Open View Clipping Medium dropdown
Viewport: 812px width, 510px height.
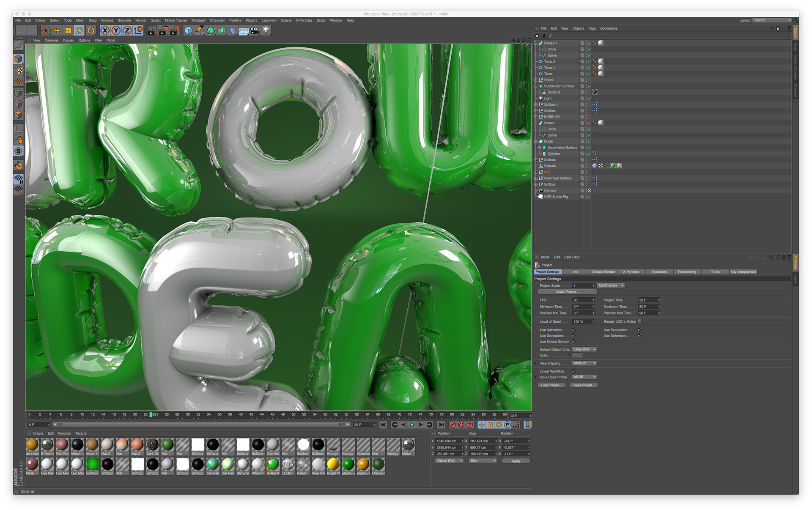pyautogui.click(x=584, y=363)
